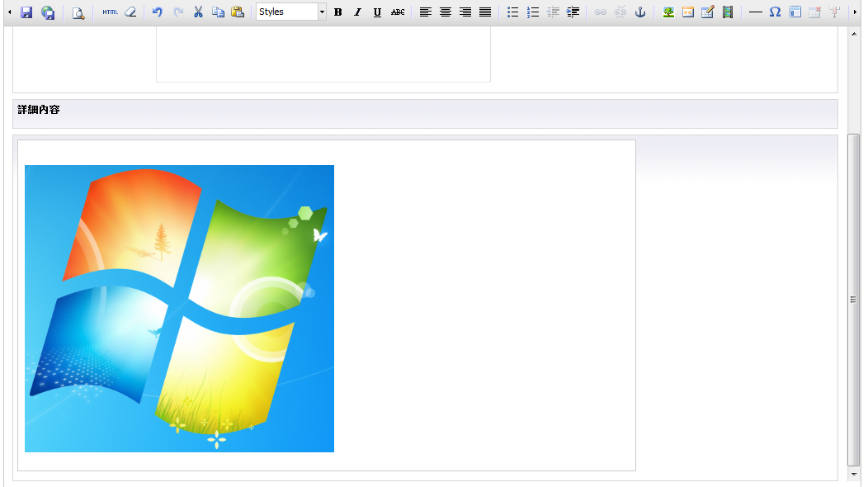The height and width of the screenshot is (487, 868).
Task: Insert a numbered list
Action: point(532,12)
